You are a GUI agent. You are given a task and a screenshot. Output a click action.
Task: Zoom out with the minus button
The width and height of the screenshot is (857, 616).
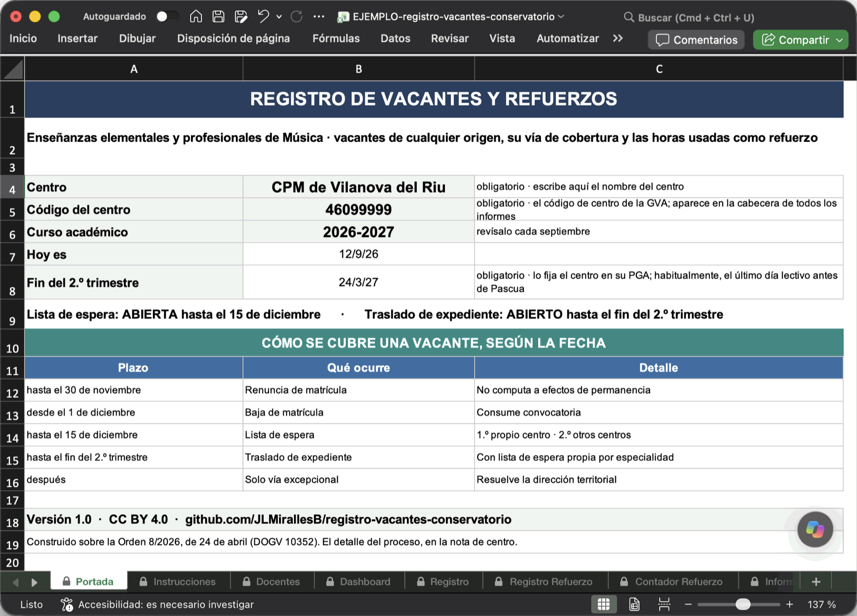pyautogui.click(x=688, y=604)
